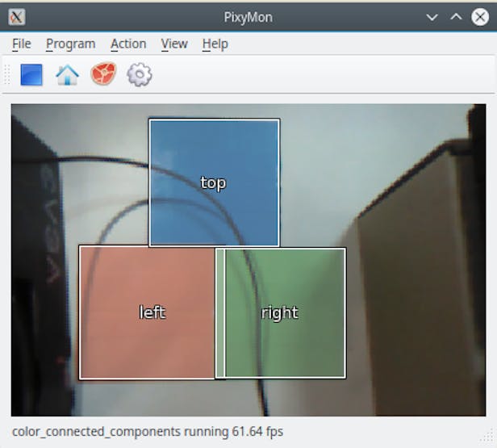Open the Action menu

pos(128,44)
